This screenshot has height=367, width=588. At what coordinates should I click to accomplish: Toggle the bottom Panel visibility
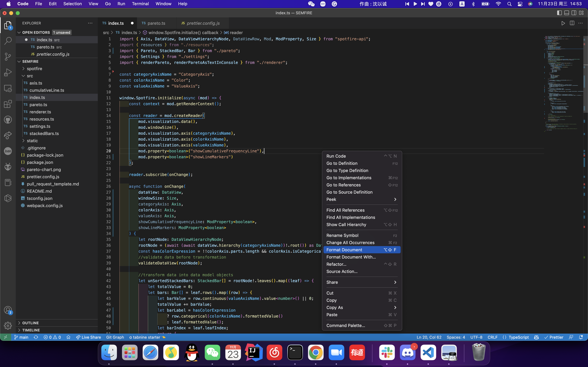pyautogui.click(x=566, y=13)
